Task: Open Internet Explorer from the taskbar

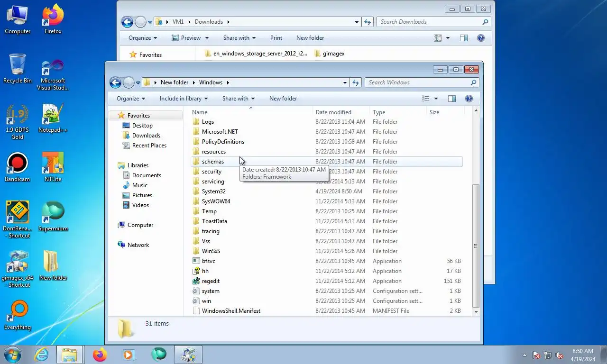Action: (42, 355)
